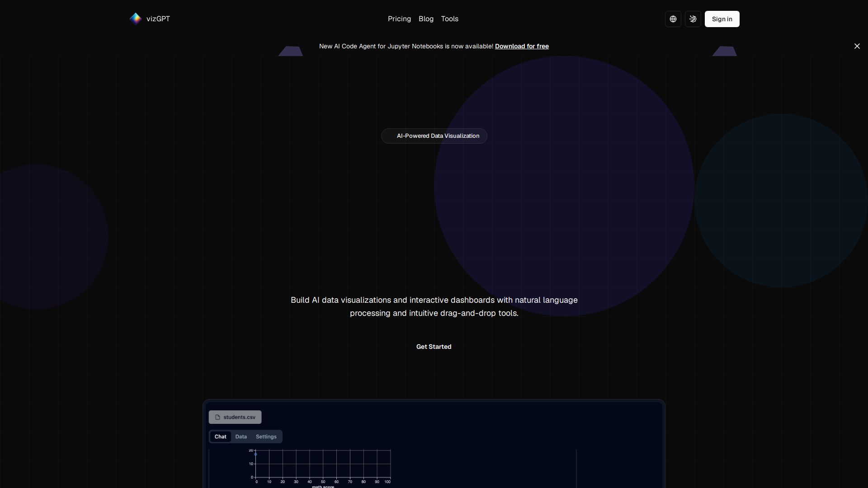Open the Tools menu item
Screen dimensions: 868x488
pos(449,19)
